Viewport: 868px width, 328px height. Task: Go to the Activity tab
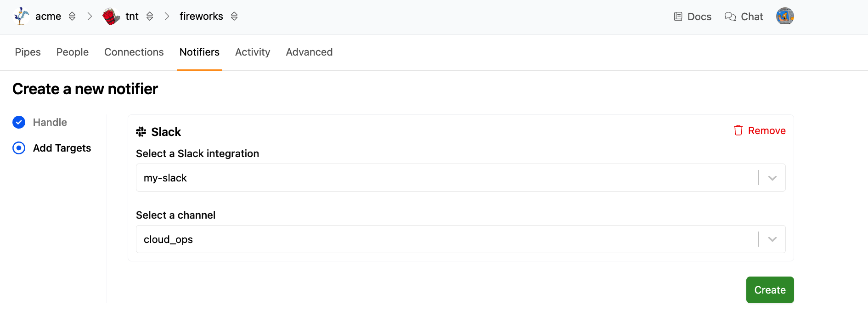(x=253, y=52)
